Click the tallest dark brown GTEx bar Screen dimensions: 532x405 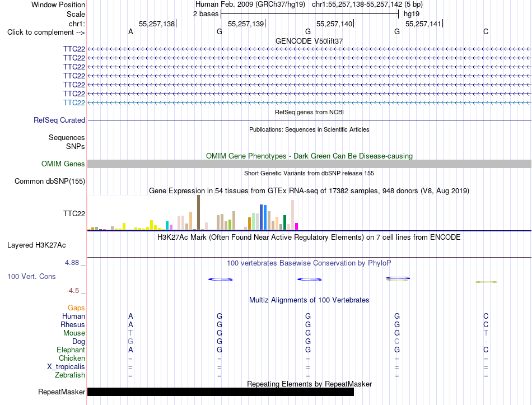tap(198, 212)
